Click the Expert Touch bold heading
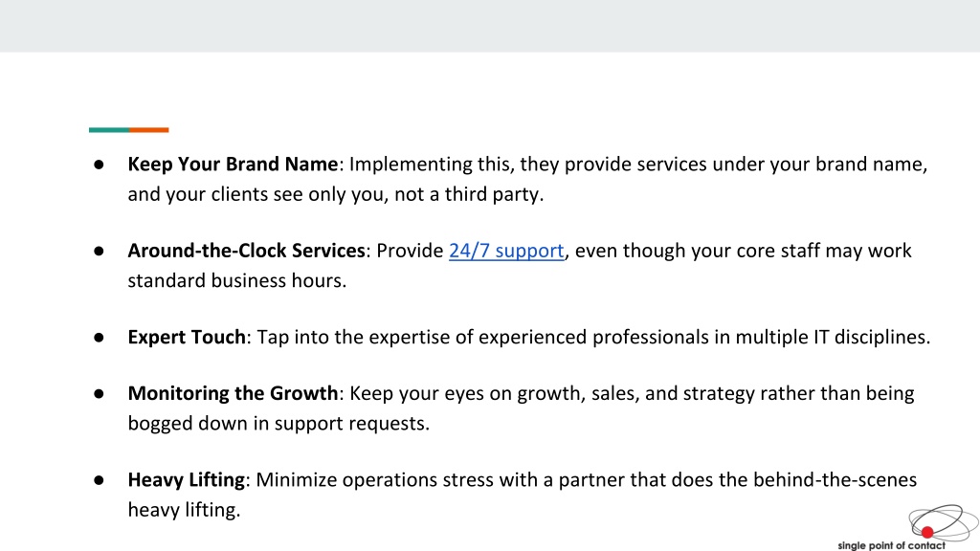Viewport: 980px width, 551px height. point(187,337)
